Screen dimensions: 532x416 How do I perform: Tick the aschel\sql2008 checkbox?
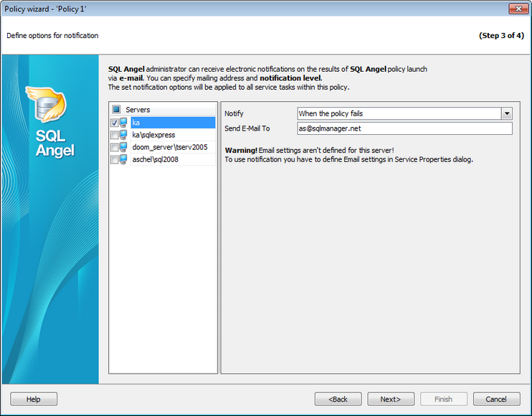pyautogui.click(x=114, y=159)
